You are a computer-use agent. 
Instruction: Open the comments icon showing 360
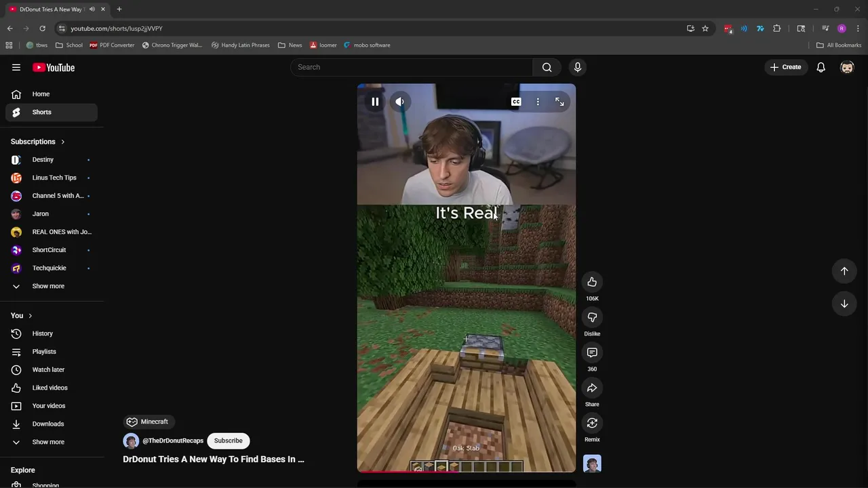pyautogui.click(x=592, y=352)
